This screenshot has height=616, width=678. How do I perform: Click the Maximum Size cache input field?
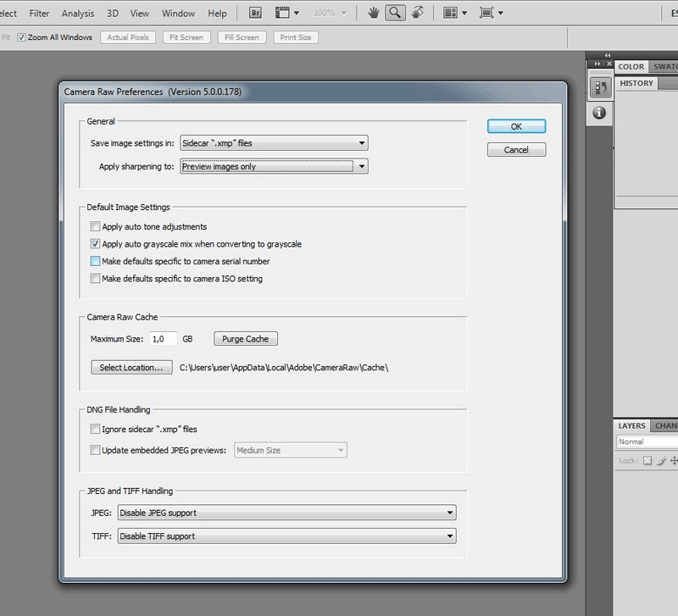pos(163,339)
